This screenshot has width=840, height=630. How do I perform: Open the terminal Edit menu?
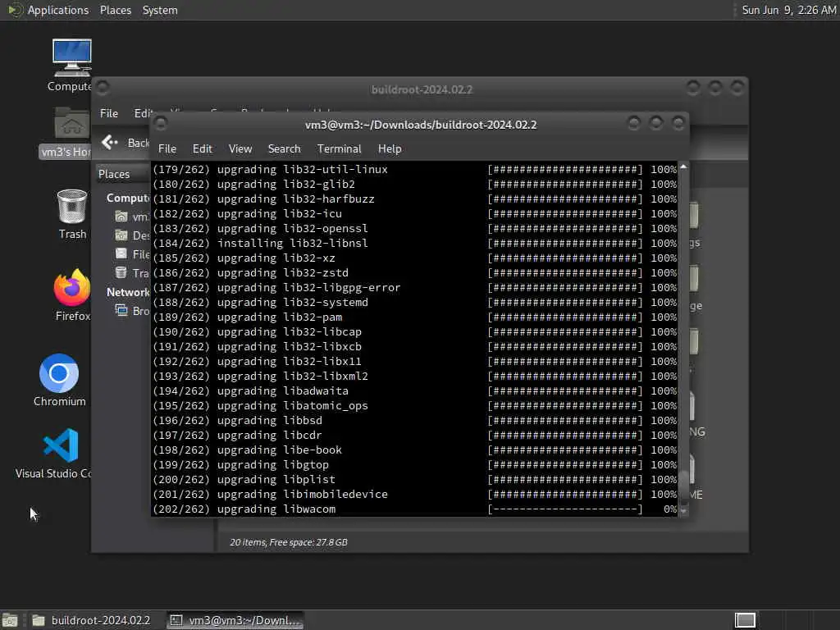[202, 149]
